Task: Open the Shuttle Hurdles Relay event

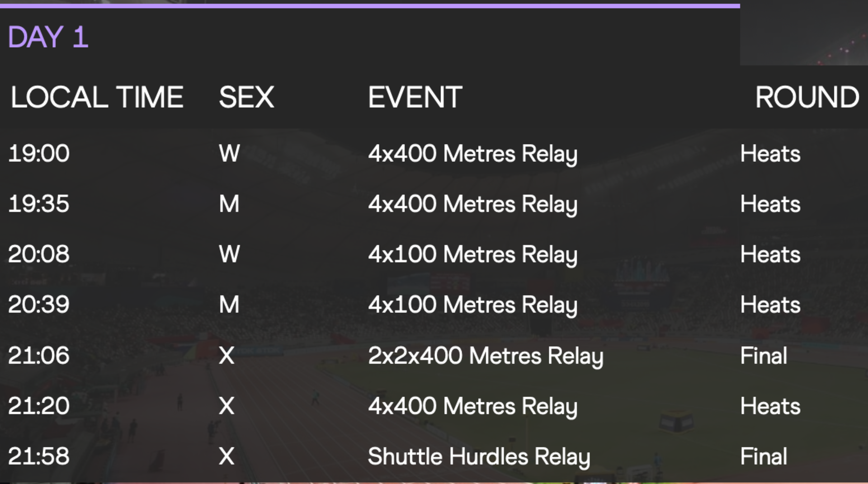Action: [479, 456]
